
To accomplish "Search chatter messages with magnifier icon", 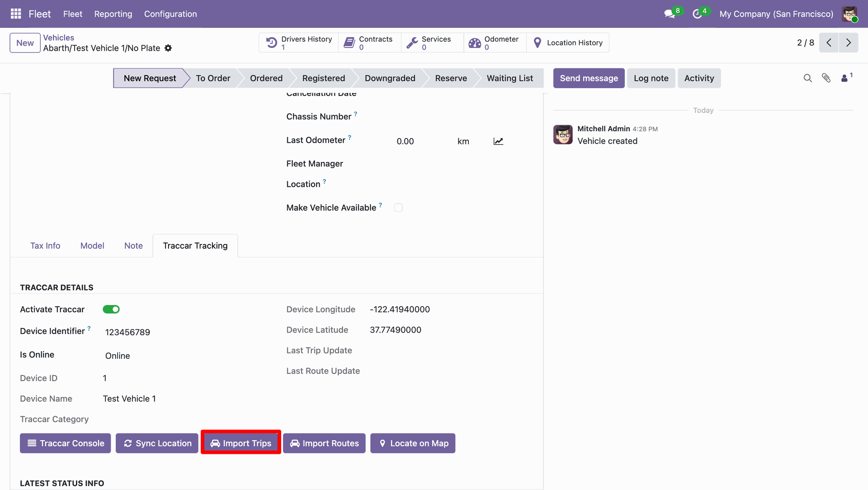I will pos(808,78).
